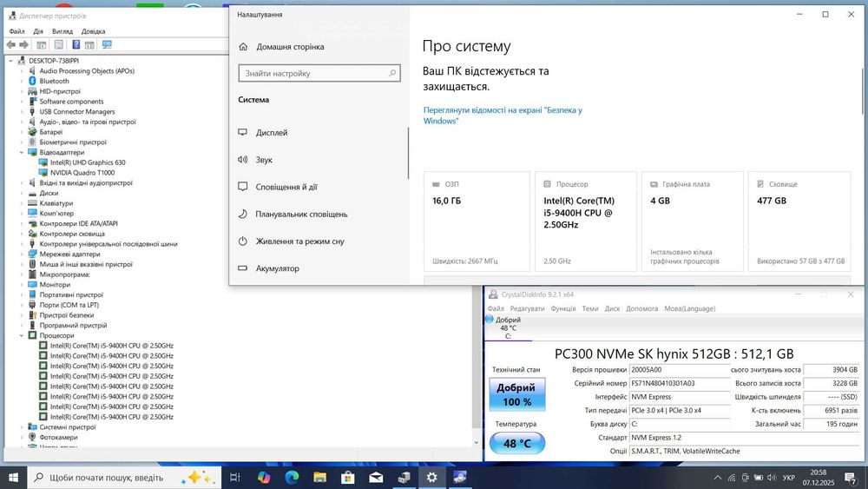Open battery status icon in system tray

759,478
